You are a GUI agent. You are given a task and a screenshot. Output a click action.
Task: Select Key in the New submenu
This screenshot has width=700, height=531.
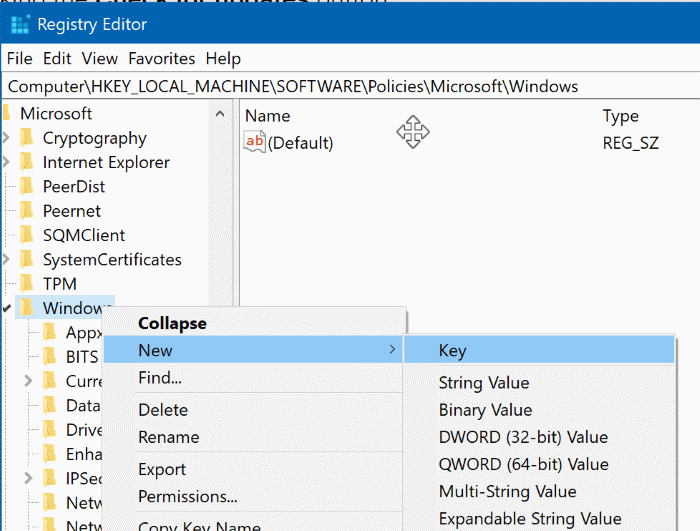click(539, 350)
